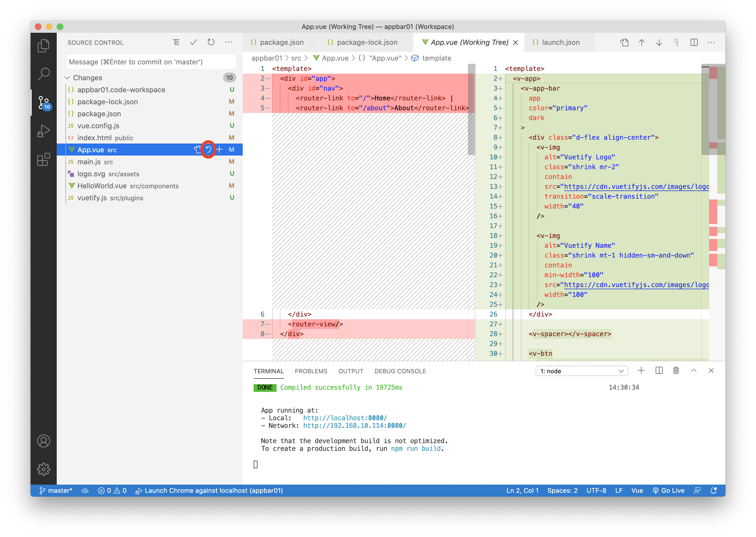
Task: Open the '1: node' terminal dropdown
Action: coord(581,371)
